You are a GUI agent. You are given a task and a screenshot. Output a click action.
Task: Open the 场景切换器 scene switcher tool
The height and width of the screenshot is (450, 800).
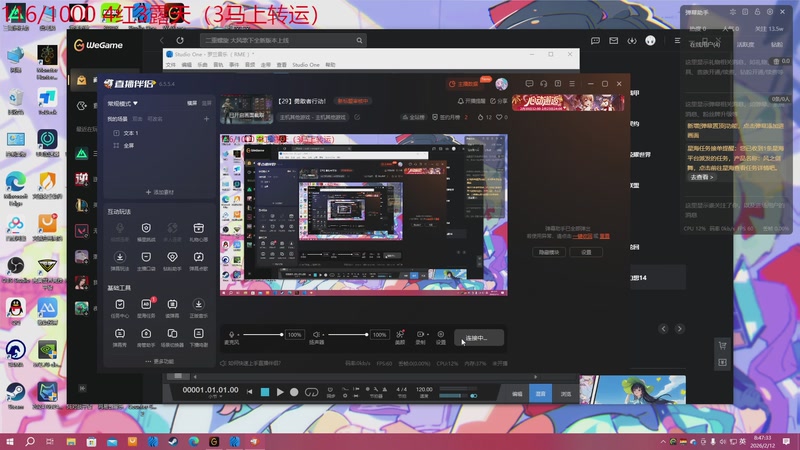point(172,334)
